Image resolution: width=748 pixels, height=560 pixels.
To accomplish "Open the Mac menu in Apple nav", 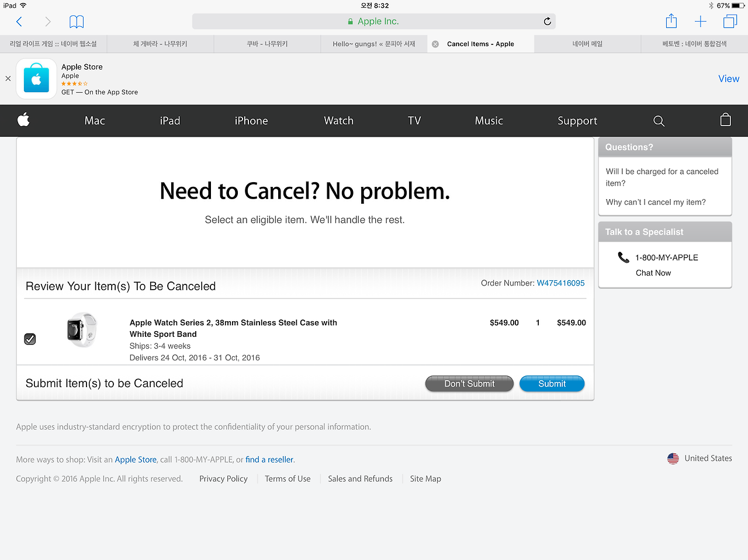I will tap(95, 121).
